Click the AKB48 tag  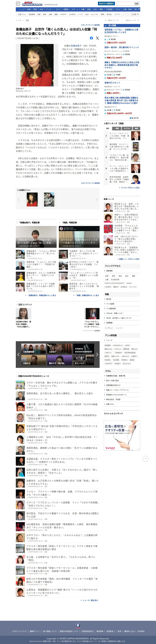pos(129,283)
